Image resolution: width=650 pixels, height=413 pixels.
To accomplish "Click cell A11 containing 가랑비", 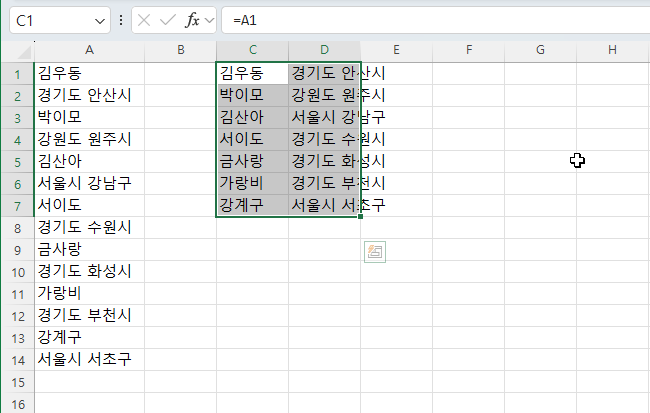I will 90,294.
